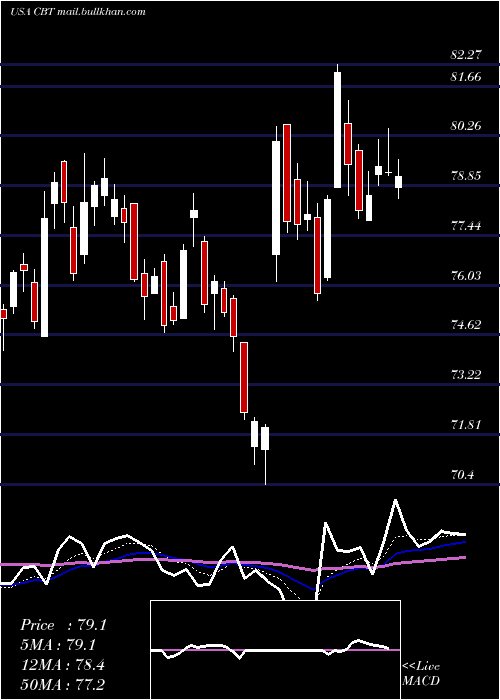This screenshot has width=500, height=700.
Task: Select the 80.26 price level label
Action: click(466, 126)
